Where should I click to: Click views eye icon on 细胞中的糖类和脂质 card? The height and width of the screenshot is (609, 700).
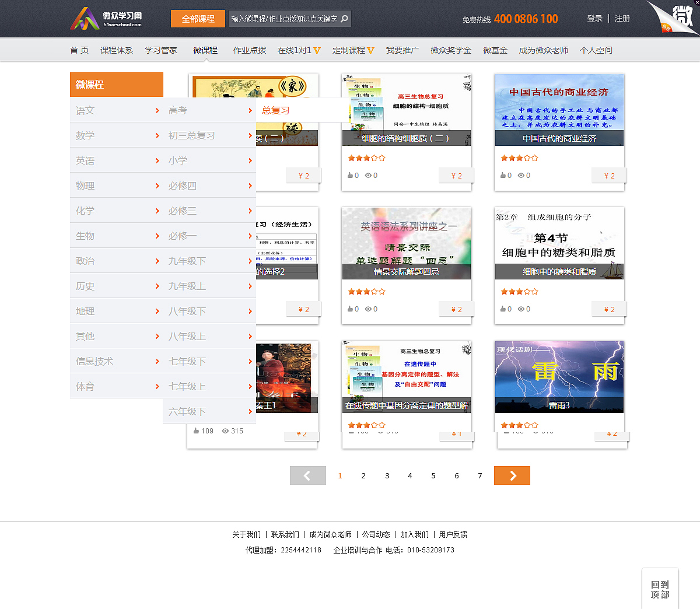pyautogui.click(x=521, y=309)
